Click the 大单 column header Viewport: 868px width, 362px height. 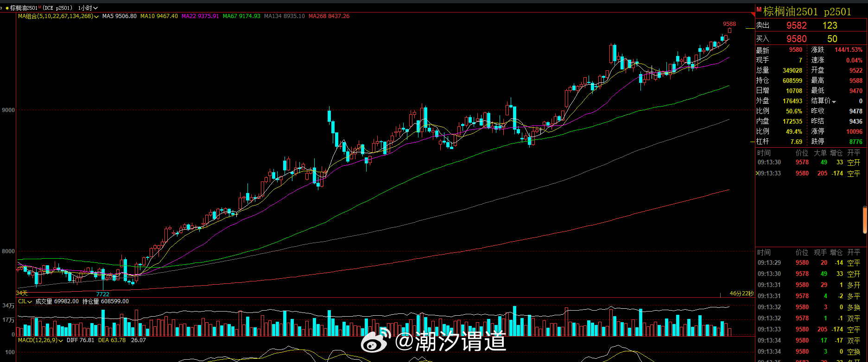(x=820, y=153)
